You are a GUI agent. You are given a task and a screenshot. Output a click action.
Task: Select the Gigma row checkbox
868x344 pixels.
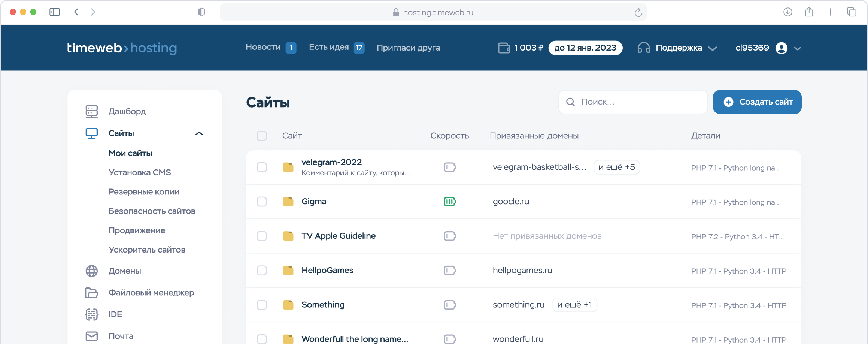coord(262,202)
